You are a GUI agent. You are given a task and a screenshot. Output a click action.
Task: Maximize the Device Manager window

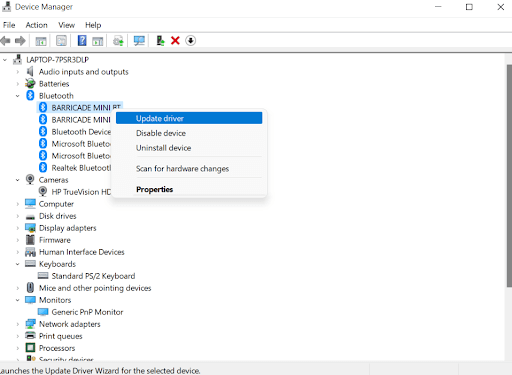(469, 7)
